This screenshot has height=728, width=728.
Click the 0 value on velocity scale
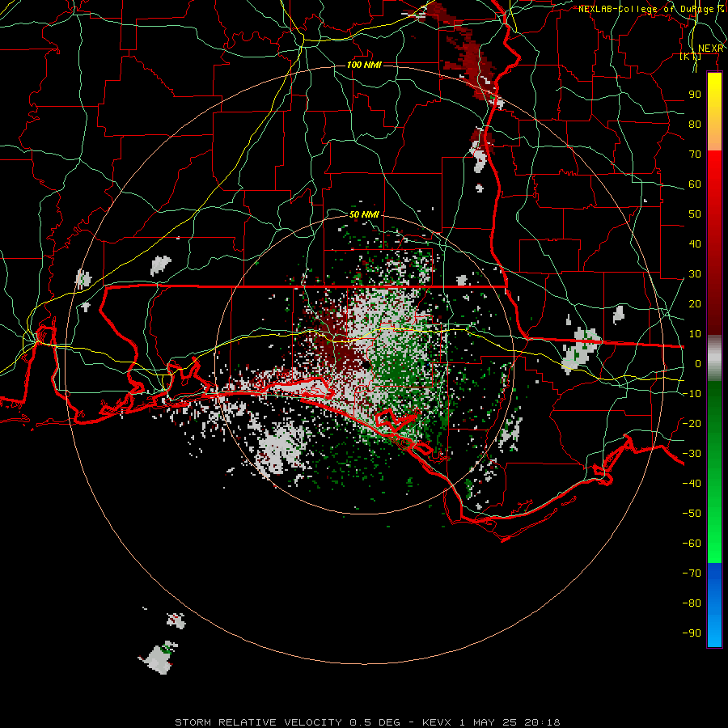click(x=698, y=364)
